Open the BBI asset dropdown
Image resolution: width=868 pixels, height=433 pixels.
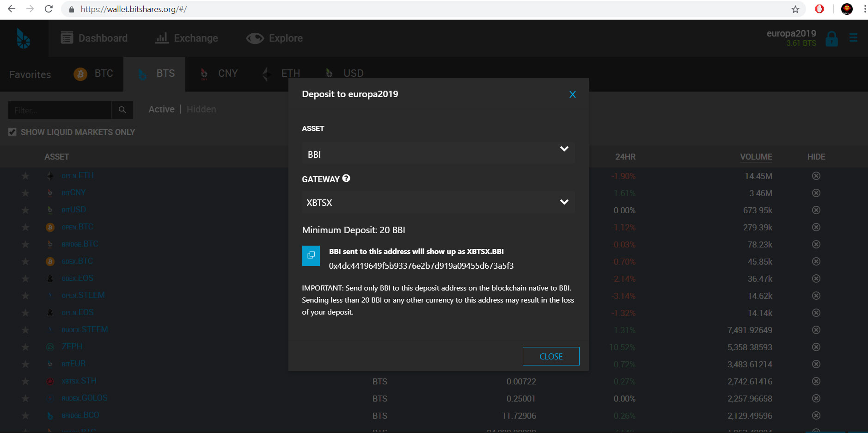(438, 154)
